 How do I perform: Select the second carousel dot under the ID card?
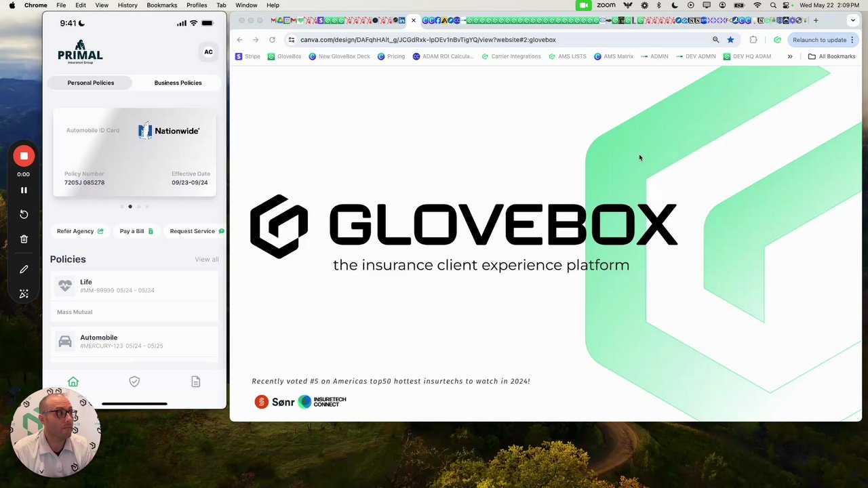(130, 207)
